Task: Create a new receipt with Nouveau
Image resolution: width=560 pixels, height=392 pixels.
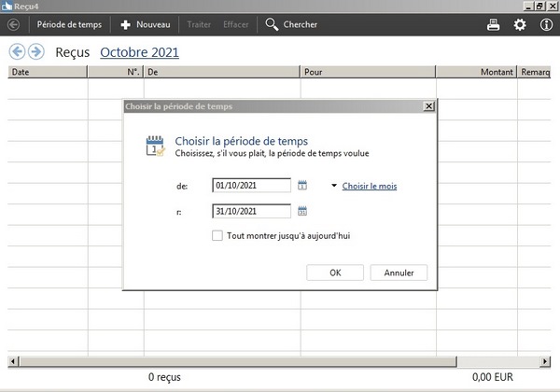Action: [146, 24]
